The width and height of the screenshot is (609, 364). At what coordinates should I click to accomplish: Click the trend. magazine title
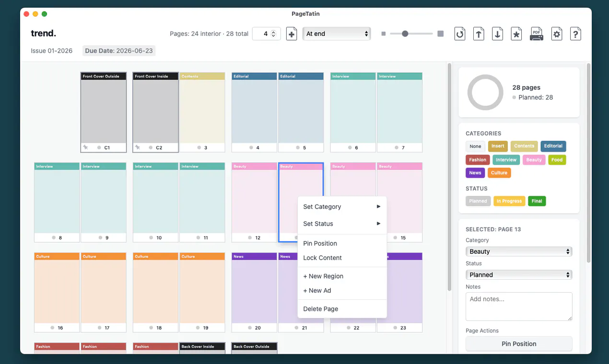(x=43, y=34)
